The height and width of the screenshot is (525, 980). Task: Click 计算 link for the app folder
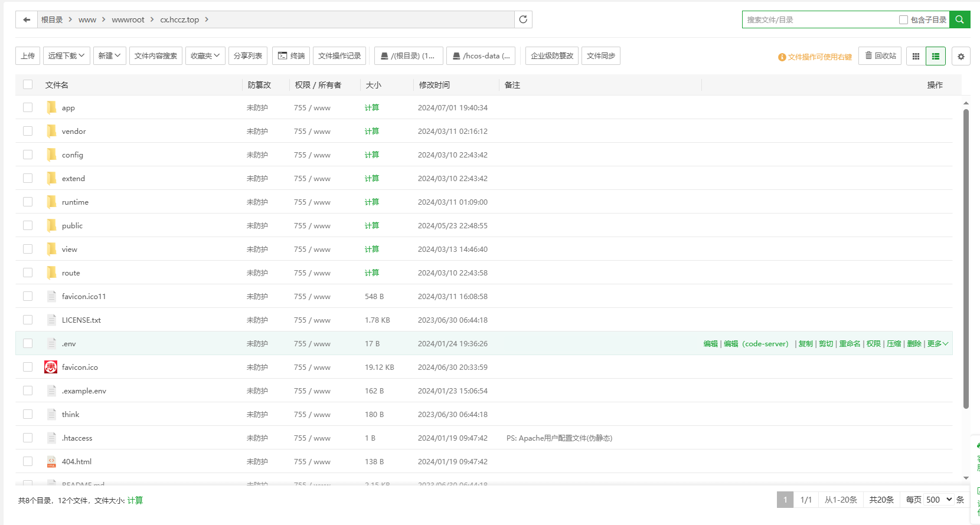(x=372, y=108)
